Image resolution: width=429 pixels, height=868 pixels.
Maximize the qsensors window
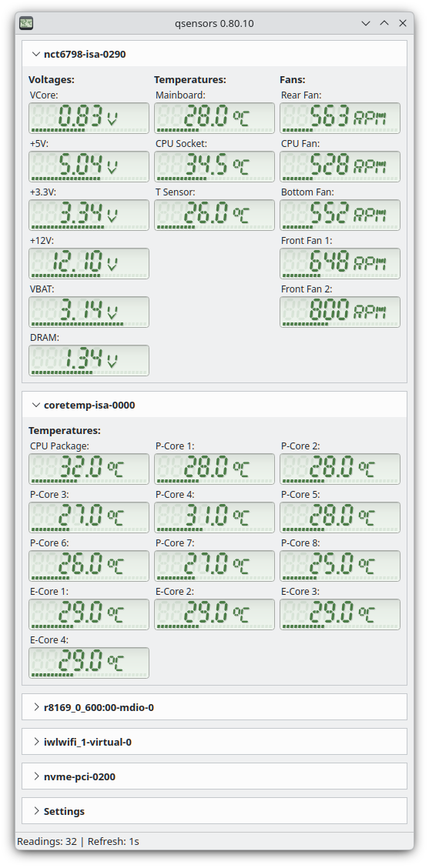[384, 23]
